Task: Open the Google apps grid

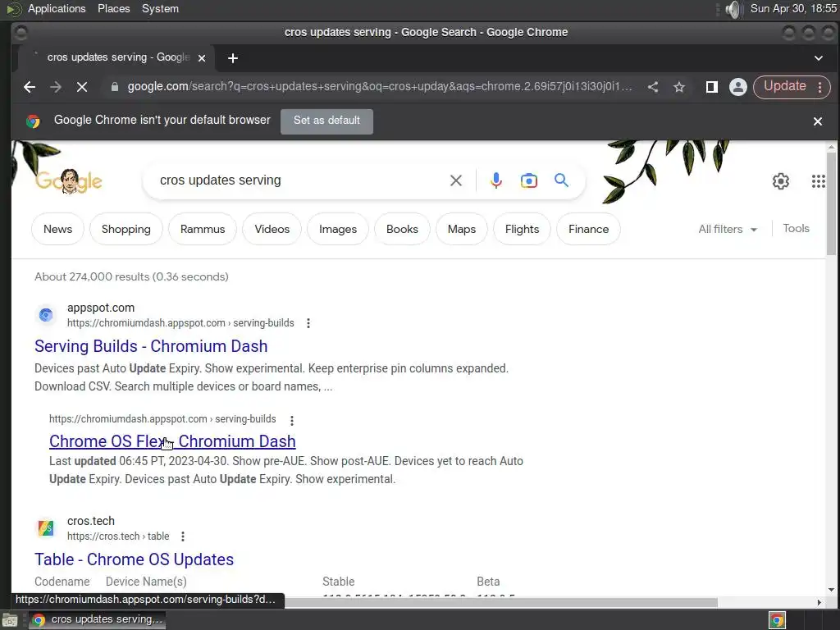Action: pyautogui.click(x=818, y=181)
